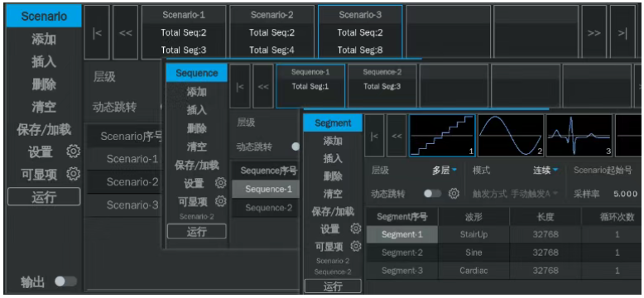This screenshot has width=644, height=298.
Task: Open the gear beside Segment 动态跳转 switch
Action: pyautogui.click(x=454, y=194)
